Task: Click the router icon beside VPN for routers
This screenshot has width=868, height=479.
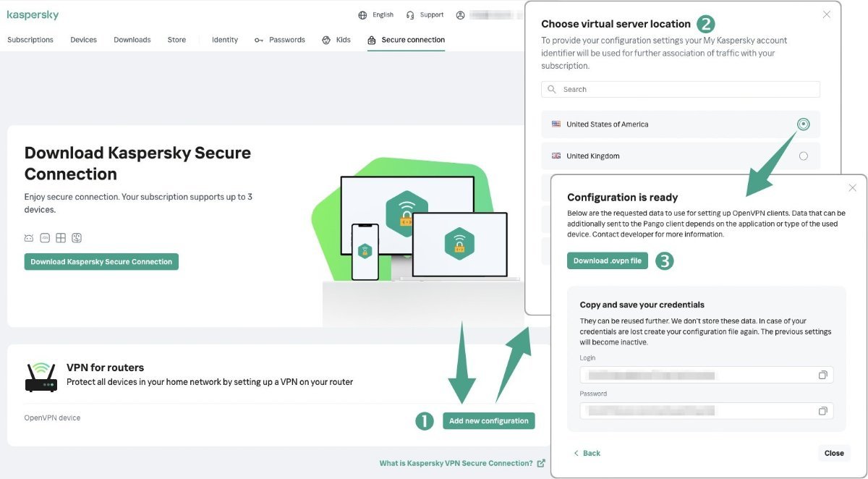Action: [x=41, y=377]
